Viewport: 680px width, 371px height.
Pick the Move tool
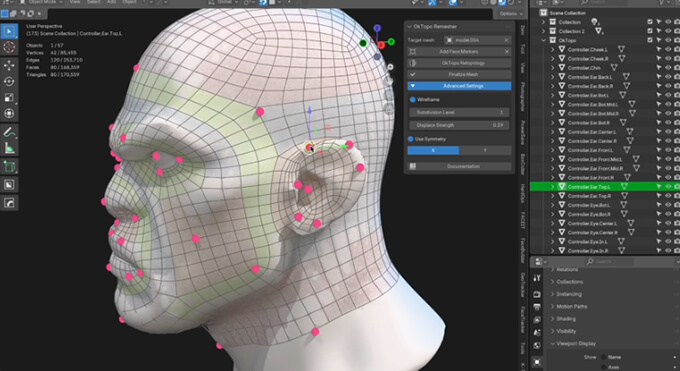tap(9, 66)
